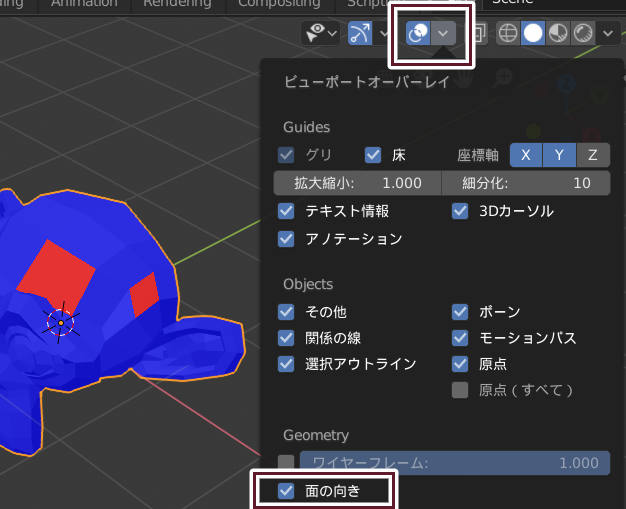Open the Rendering workspace tab
The width and height of the screenshot is (626, 509).
[177, 4]
